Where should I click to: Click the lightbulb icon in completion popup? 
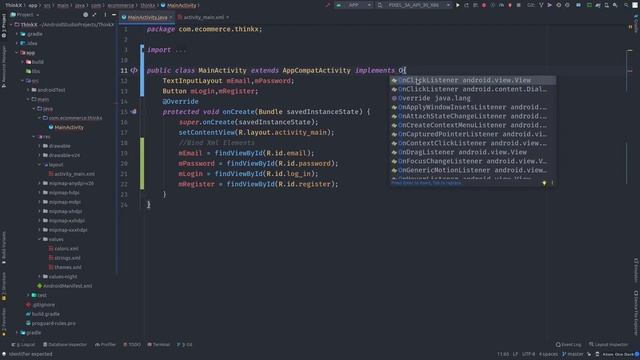click(x=544, y=183)
